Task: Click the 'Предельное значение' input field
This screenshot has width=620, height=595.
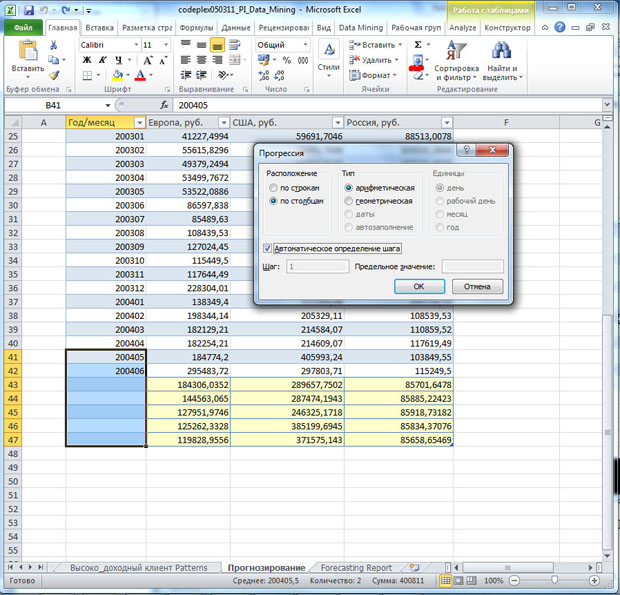Action: coord(473,266)
